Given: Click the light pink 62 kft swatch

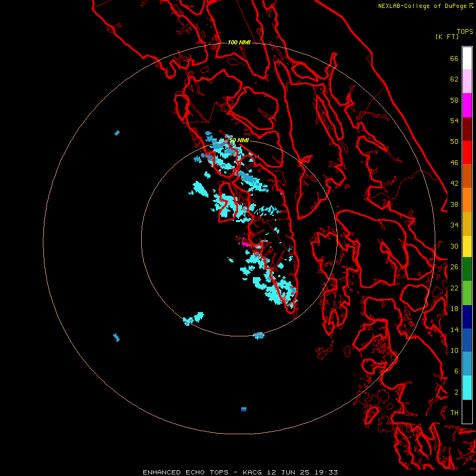Looking at the screenshot, I should coord(467,81).
